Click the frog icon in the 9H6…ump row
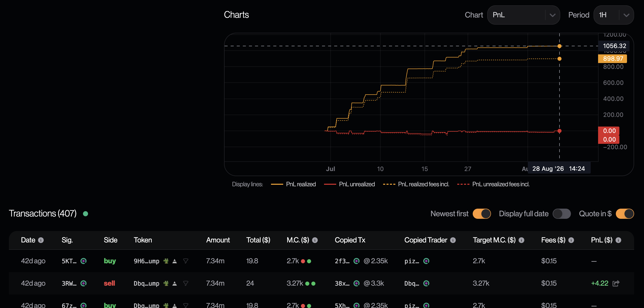The width and height of the screenshot is (644, 308). tap(166, 261)
